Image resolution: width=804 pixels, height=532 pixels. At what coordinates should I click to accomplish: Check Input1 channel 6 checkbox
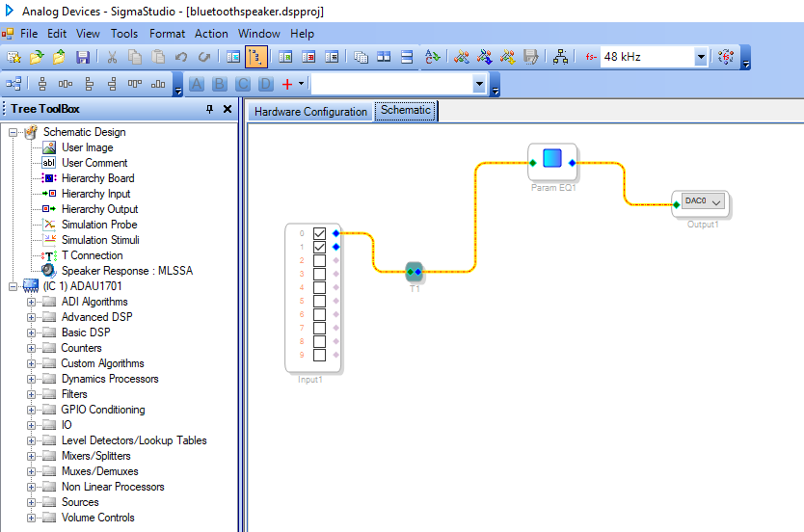pyautogui.click(x=319, y=315)
